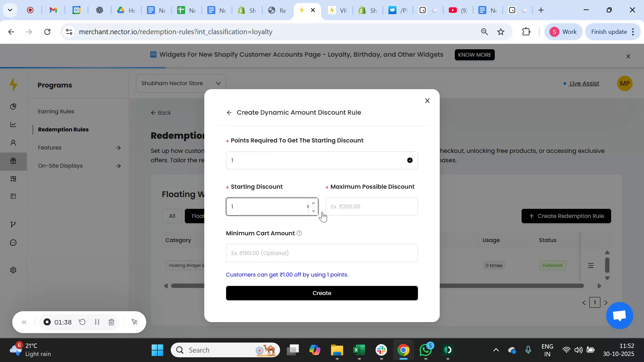Select the All filter tab
644x362 pixels.
172,216
